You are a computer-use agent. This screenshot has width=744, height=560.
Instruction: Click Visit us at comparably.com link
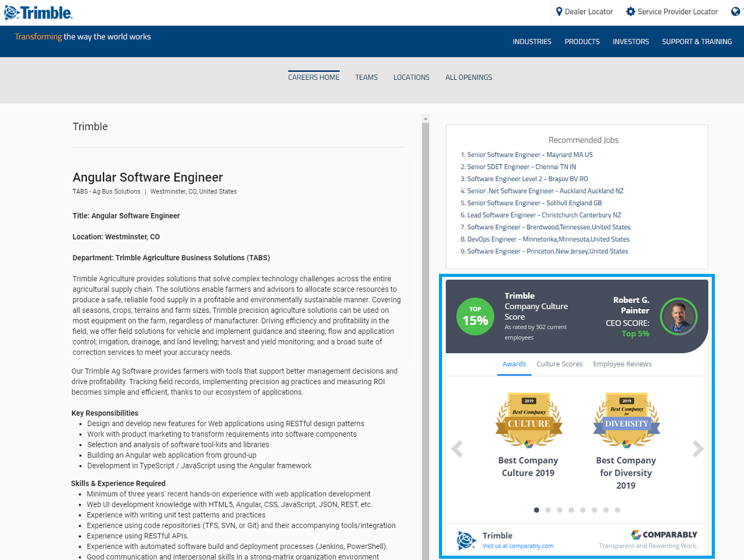[518, 546]
